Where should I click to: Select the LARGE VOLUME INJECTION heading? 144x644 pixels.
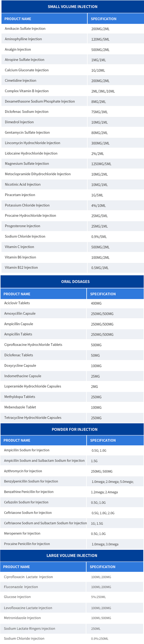(72, 555)
